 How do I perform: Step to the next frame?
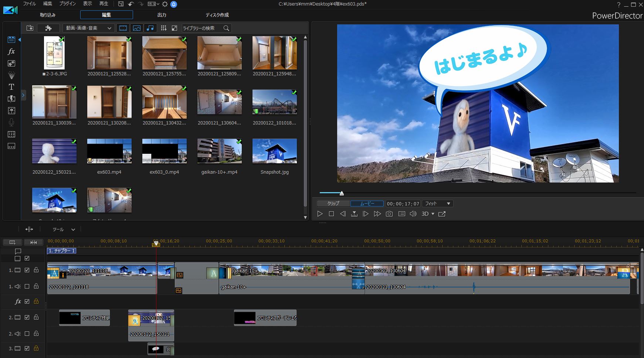tap(366, 214)
